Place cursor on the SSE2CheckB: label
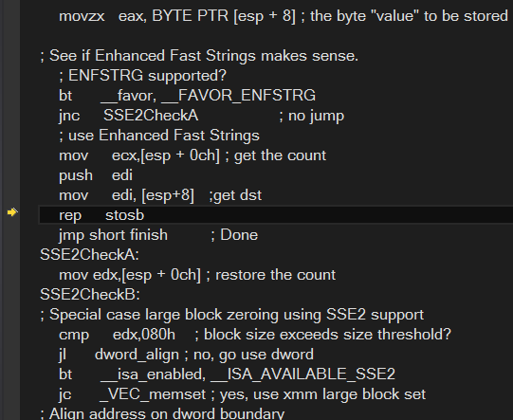The image size is (513, 420). 90,295
